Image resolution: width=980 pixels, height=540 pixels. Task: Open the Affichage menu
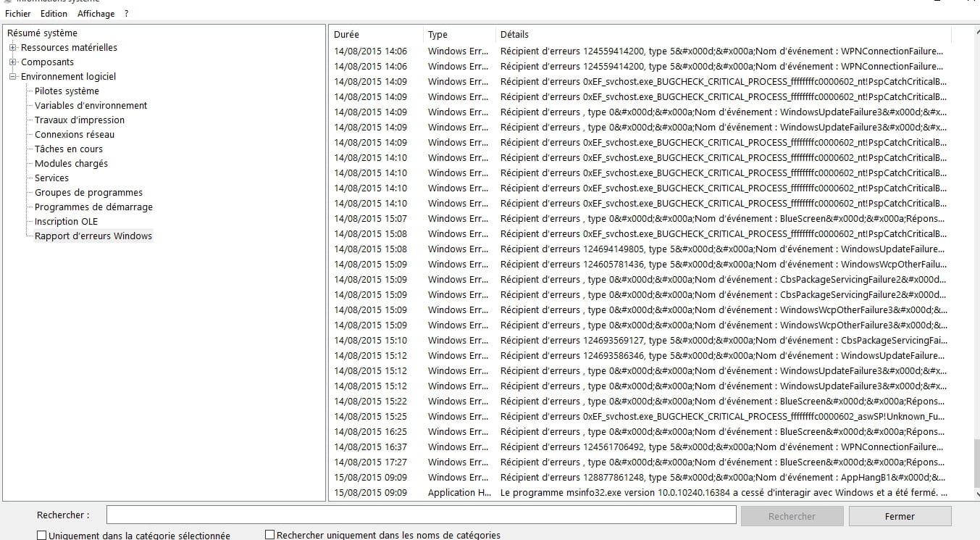pos(96,14)
